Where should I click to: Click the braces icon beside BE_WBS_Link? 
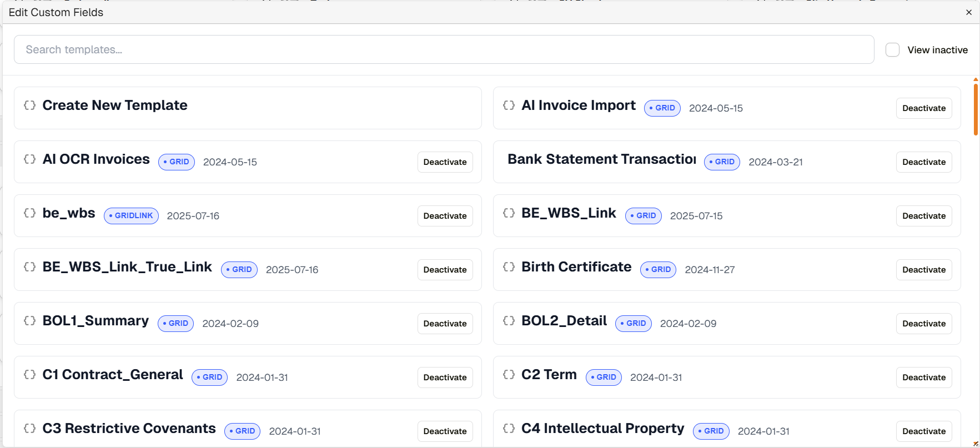[509, 213]
